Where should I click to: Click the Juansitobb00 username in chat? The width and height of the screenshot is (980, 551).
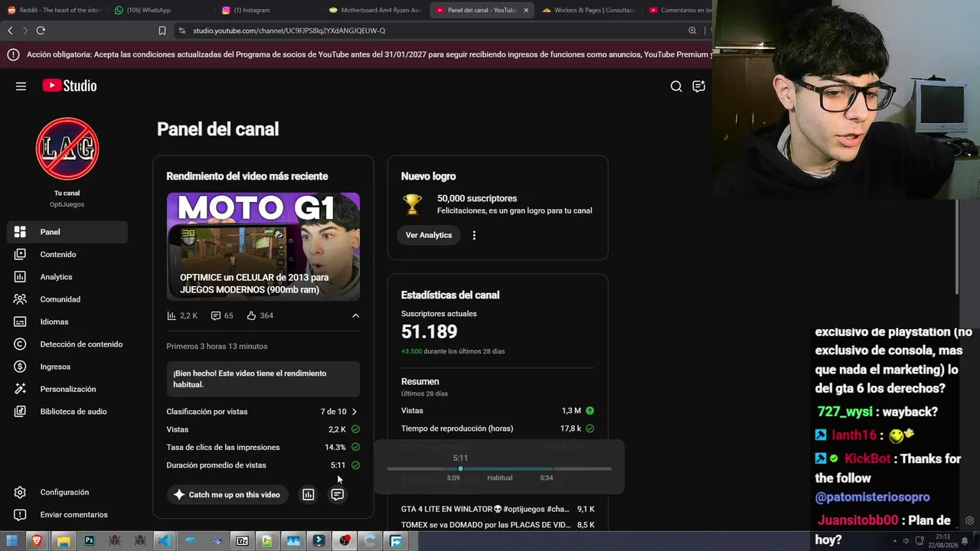tap(857, 520)
